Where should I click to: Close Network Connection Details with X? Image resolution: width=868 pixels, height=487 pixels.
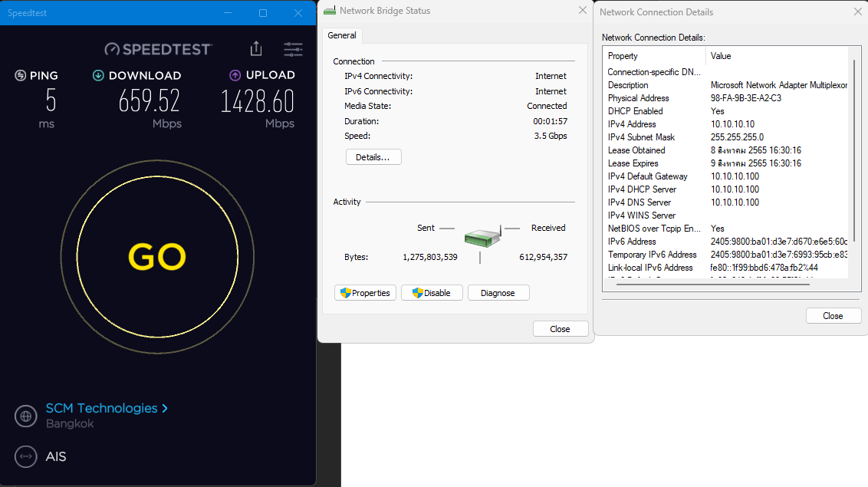click(x=857, y=12)
